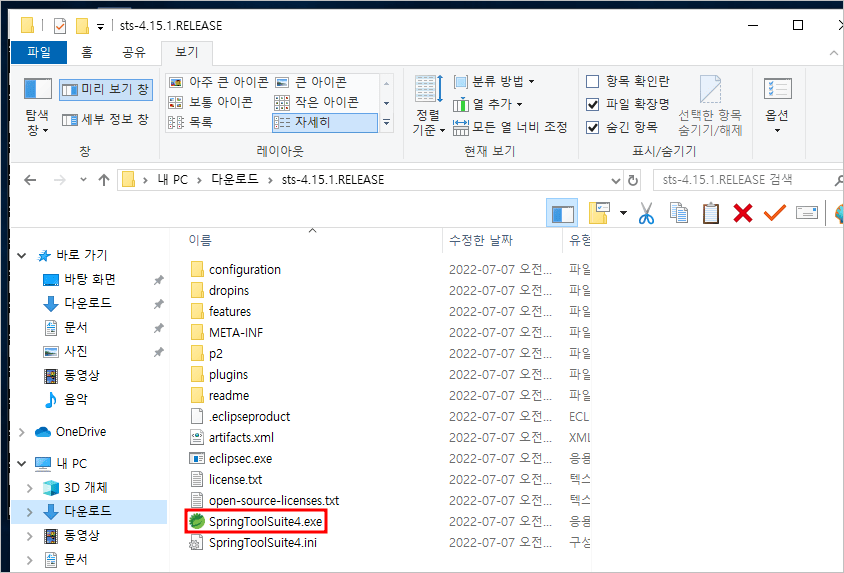Click the red X delete icon

pos(743,213)
